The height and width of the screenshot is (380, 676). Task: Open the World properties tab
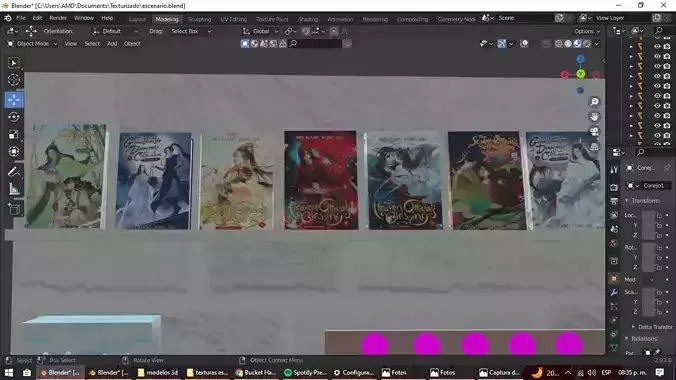point(614,244)
